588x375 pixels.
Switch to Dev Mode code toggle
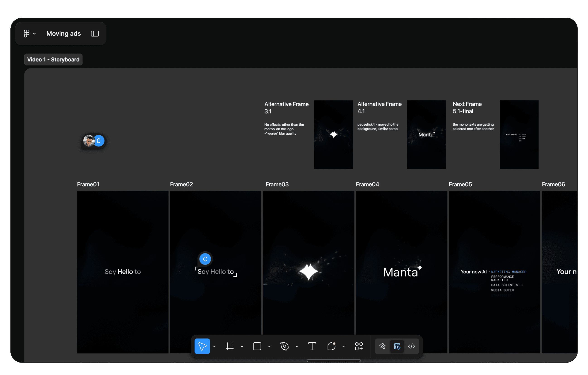412,346
